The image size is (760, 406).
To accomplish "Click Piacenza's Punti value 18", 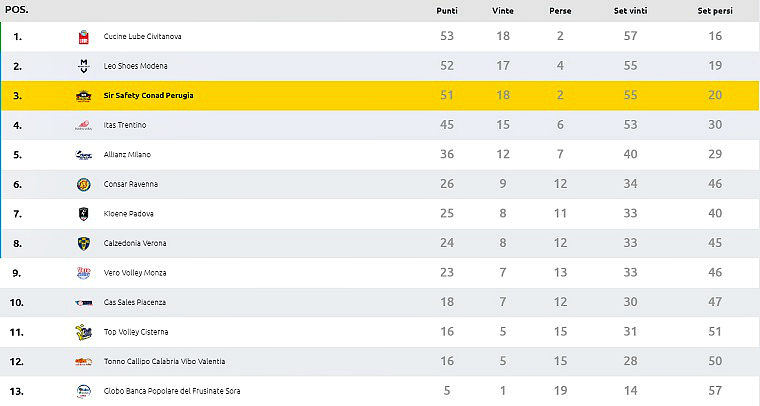I will click(x=447, y=302).
